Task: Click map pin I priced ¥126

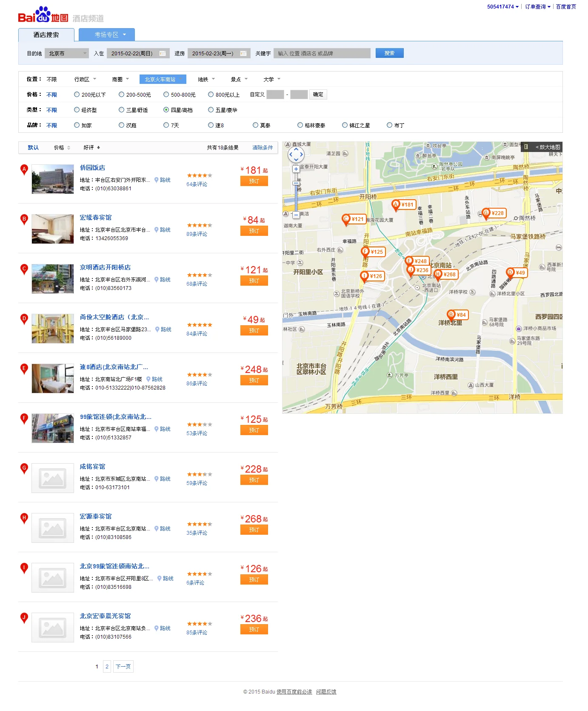Action: click(x=372, y=276)
